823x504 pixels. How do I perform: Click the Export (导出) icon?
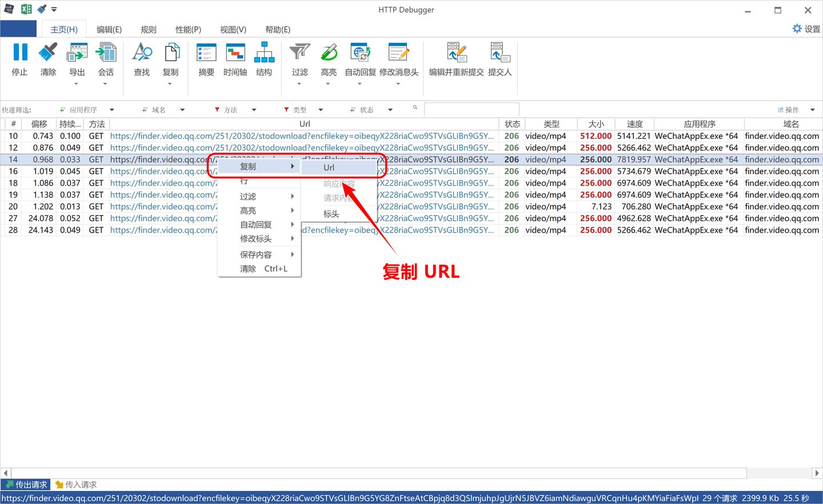[x=77, y=53]
